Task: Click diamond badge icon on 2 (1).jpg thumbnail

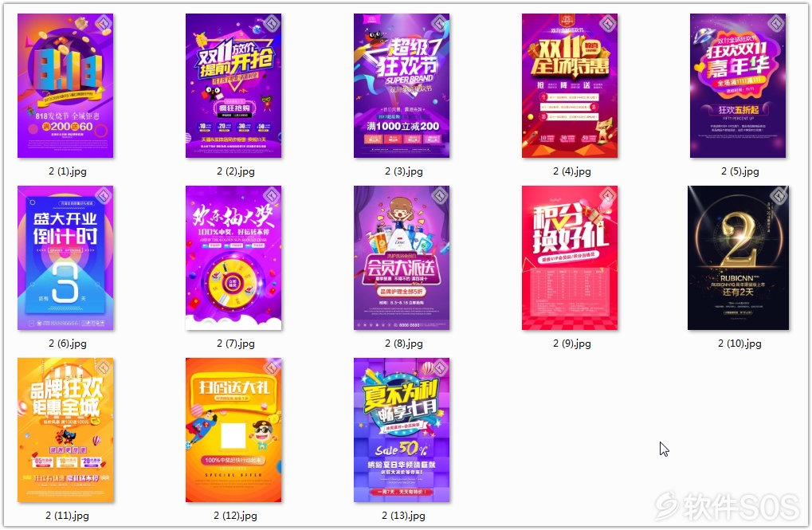Action: (104, 23)
